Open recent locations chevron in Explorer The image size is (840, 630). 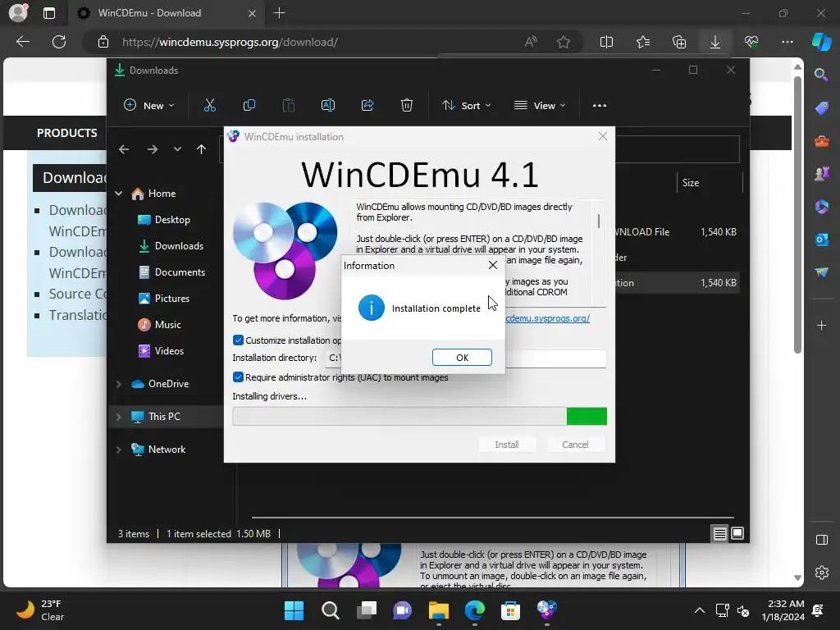(177, 149)
